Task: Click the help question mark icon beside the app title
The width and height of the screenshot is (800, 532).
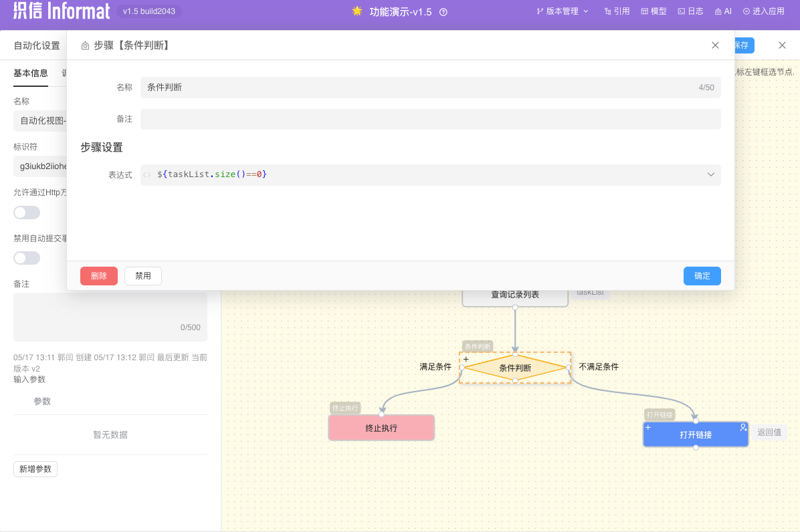Action: [443, 12]
